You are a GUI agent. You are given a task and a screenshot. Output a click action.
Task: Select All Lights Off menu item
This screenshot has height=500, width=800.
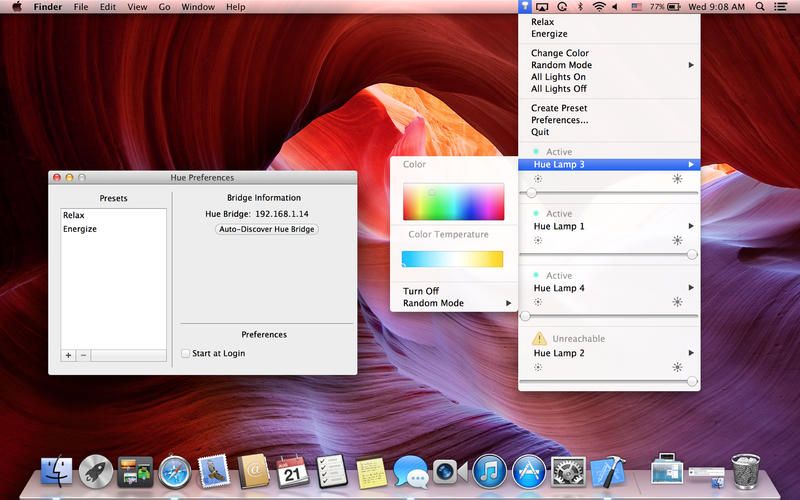click(558, 89)
